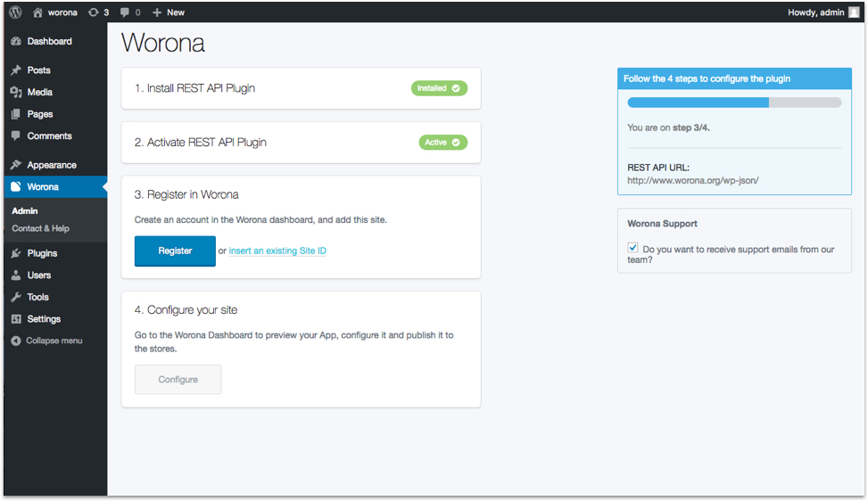The image size is (868, 501).
Task: Click the worona site name link
Action: pyautogui.click(x=62, y=12)
